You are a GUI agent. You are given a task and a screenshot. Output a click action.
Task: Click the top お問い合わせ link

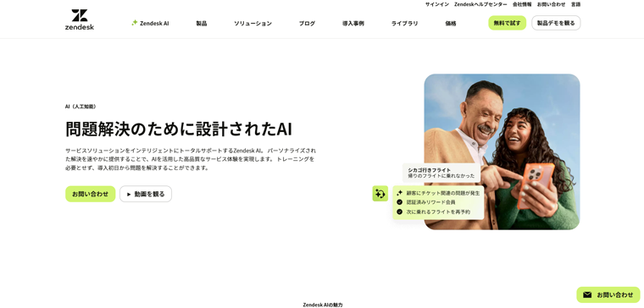551,4
